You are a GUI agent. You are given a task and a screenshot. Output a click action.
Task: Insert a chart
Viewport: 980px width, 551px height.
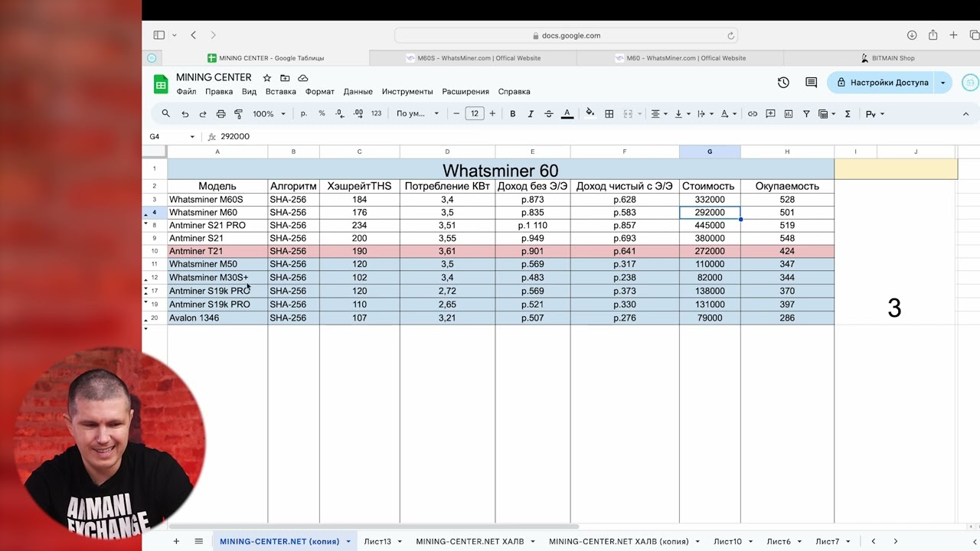pyautogui.click(x=788, y=114)
